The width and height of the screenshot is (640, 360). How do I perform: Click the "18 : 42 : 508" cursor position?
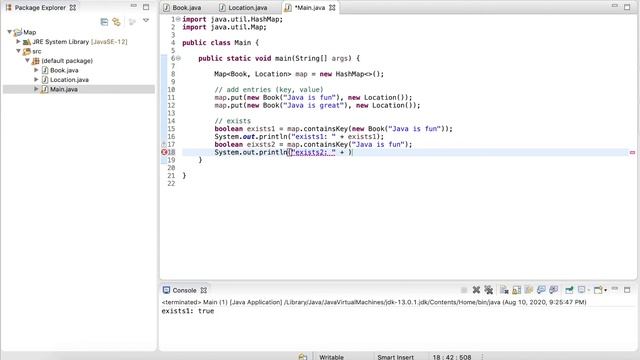pyautogui.click(x=452, y=357)
